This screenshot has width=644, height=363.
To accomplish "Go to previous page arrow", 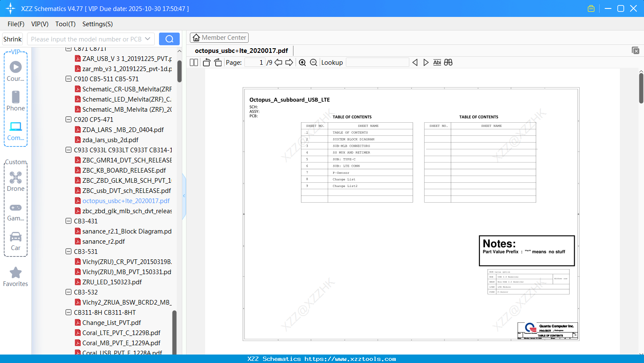I will point(278,62).
